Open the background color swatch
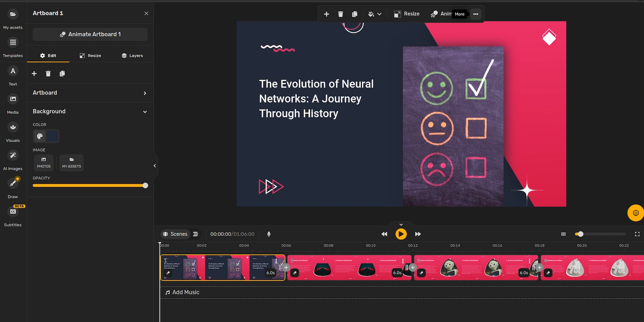This screenshot has height=322, width=644. [x=53, y=136]
